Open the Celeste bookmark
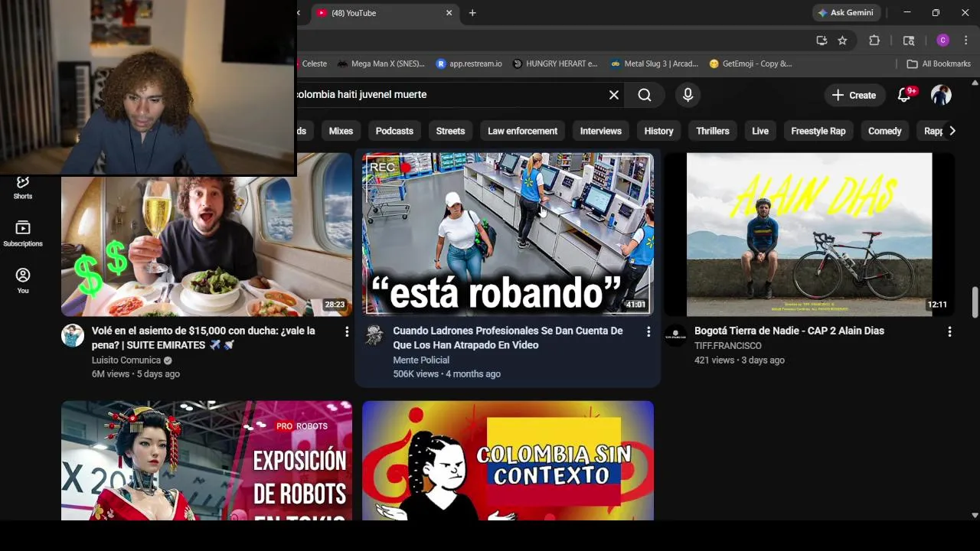This screenshot has width=980, height=551. [313, 64]
